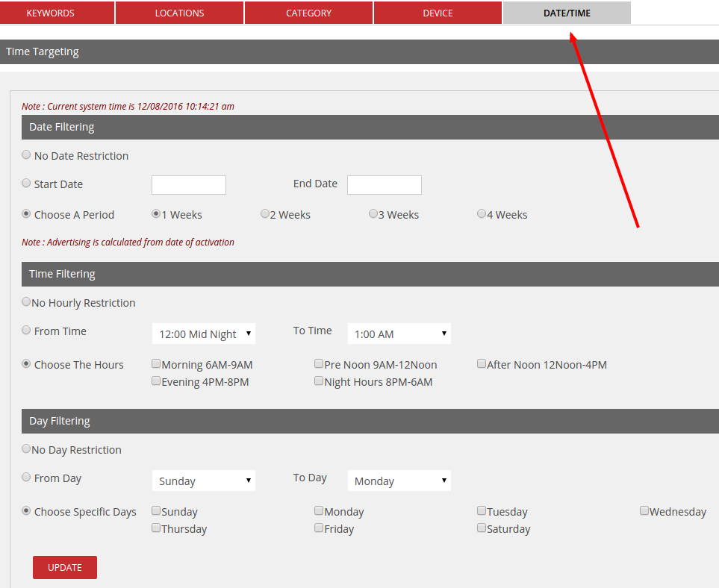This screenshot has width=719, height=588.
Task: Check Morning 6AM-9AM checkbox
Action: coord(156,364)
